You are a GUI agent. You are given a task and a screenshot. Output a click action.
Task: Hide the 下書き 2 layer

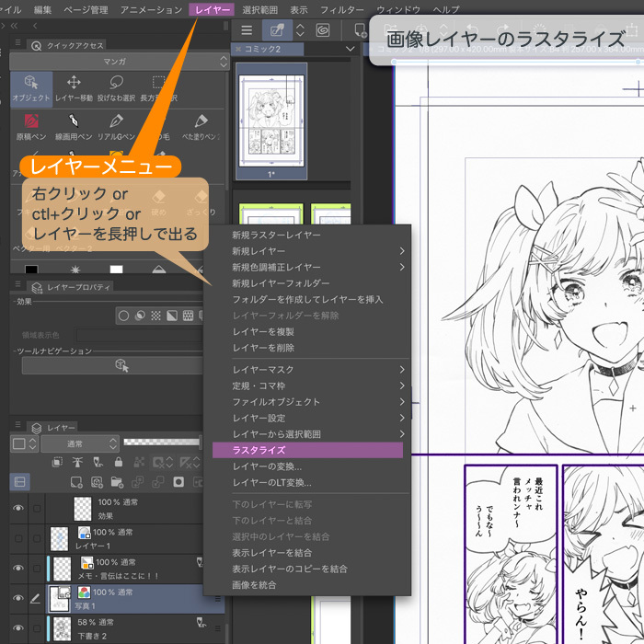pos(18,628)
